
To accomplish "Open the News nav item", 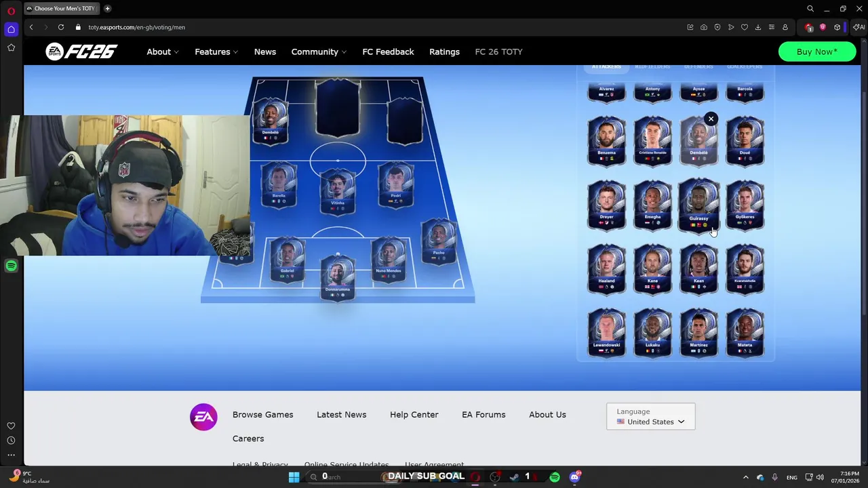I will [265, 52].
